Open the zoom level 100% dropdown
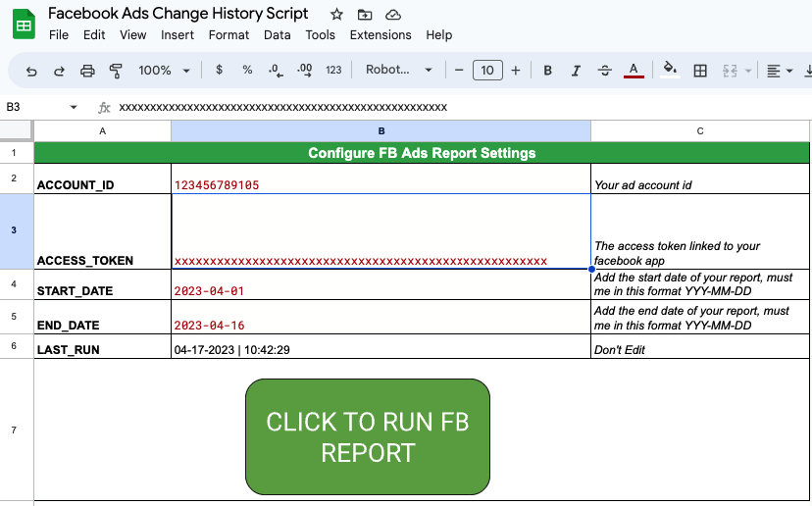This screenshot has width=812, height=506. 164,70
